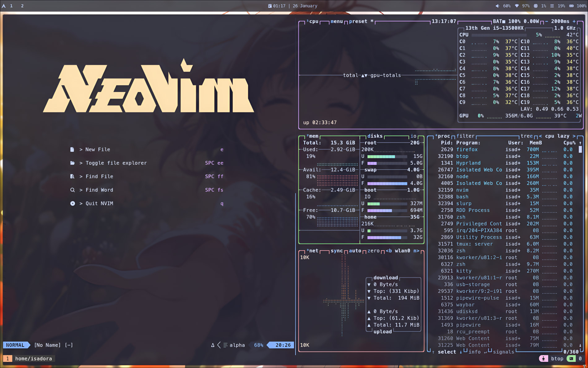Cycle the gpu-totals graph down arrow
588x368 pixels.
[366, 75]
